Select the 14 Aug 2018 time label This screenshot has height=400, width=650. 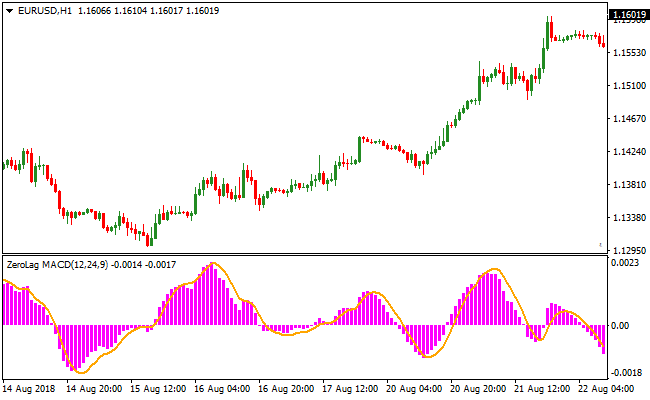pos(29,388)
